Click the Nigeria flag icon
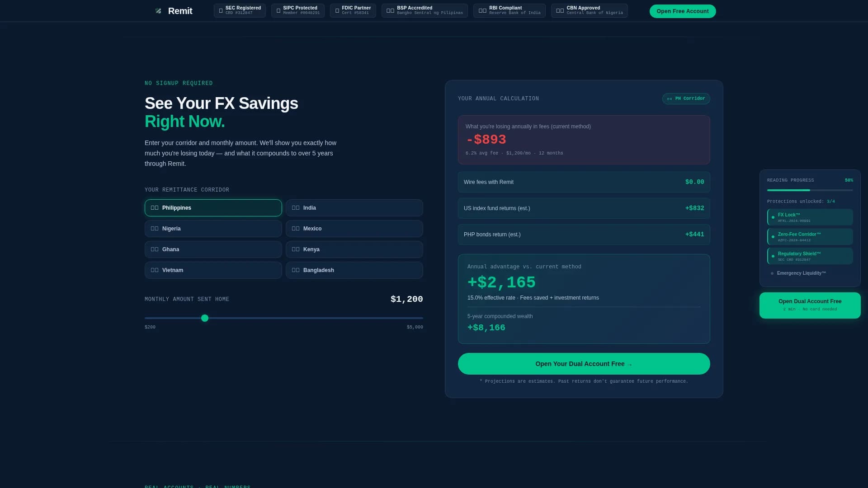 [155, 229]
